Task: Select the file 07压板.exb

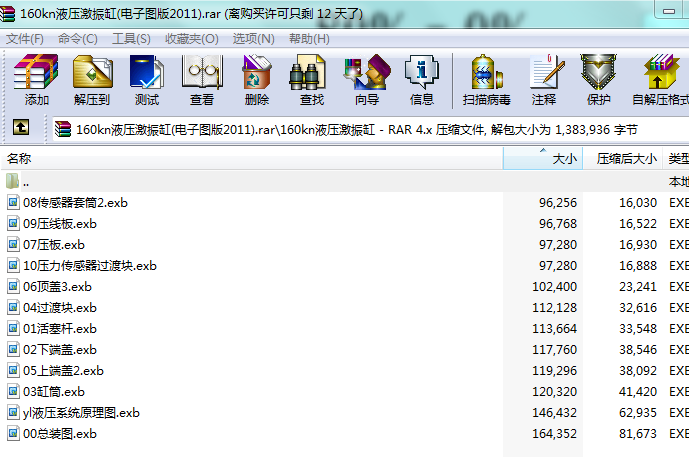Action: (x=54, y=245)
